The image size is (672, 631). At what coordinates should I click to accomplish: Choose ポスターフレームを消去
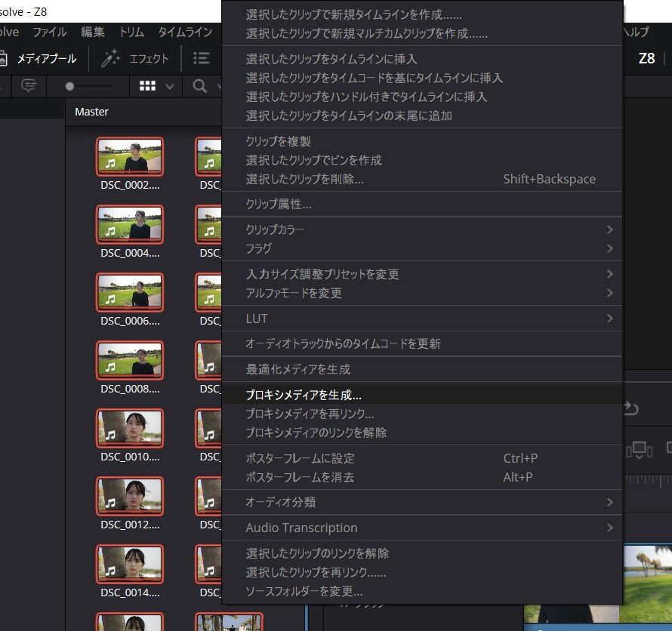tap(422, 477)
